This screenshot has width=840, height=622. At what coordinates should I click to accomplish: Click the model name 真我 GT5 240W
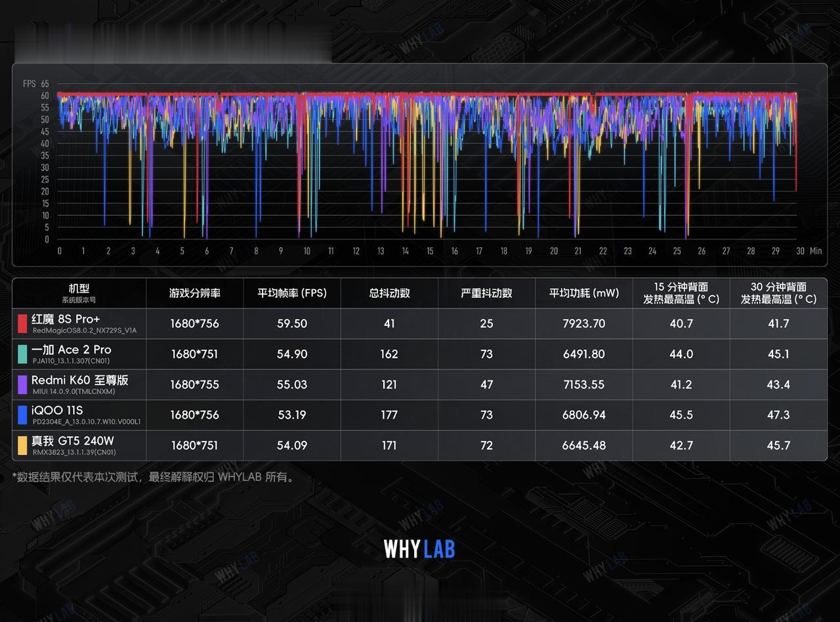click(x=73, y=440)
